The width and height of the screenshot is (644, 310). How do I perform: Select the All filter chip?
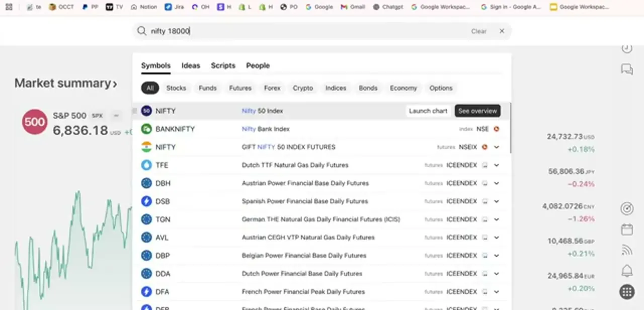click(150, 88)
